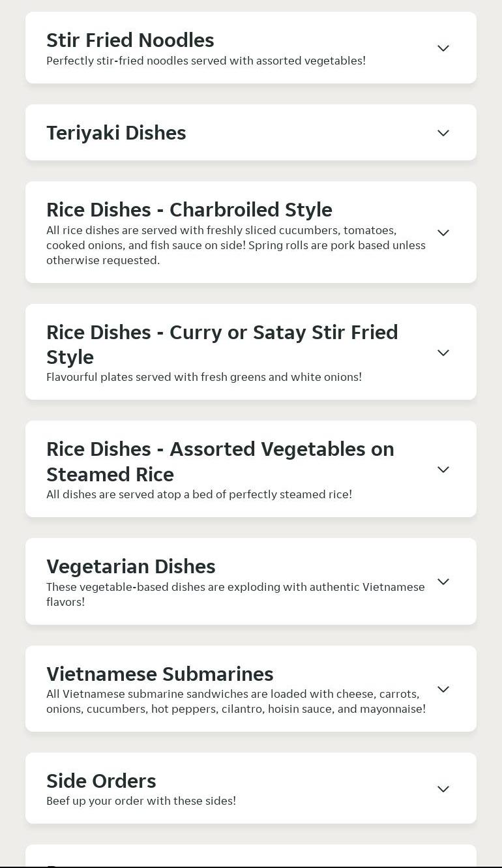Select the Rice Dishes - Charbroiled Style title

click(189, 210)
